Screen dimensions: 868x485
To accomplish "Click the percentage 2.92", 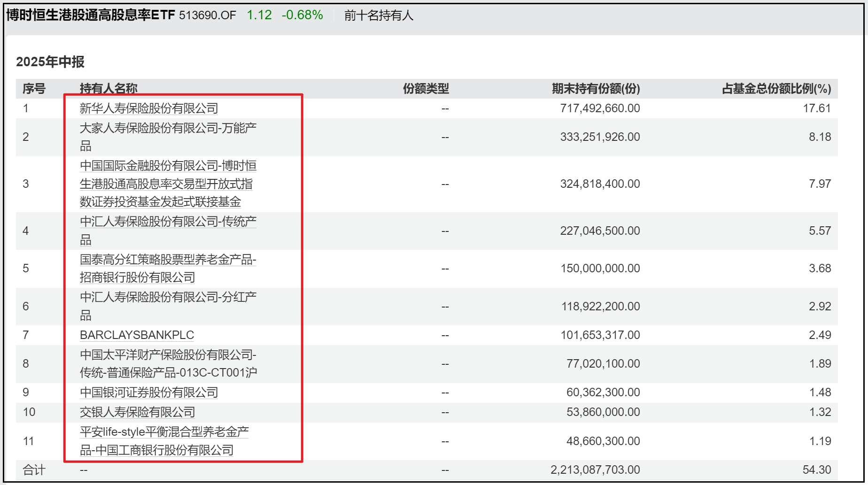I will point(820,306).
